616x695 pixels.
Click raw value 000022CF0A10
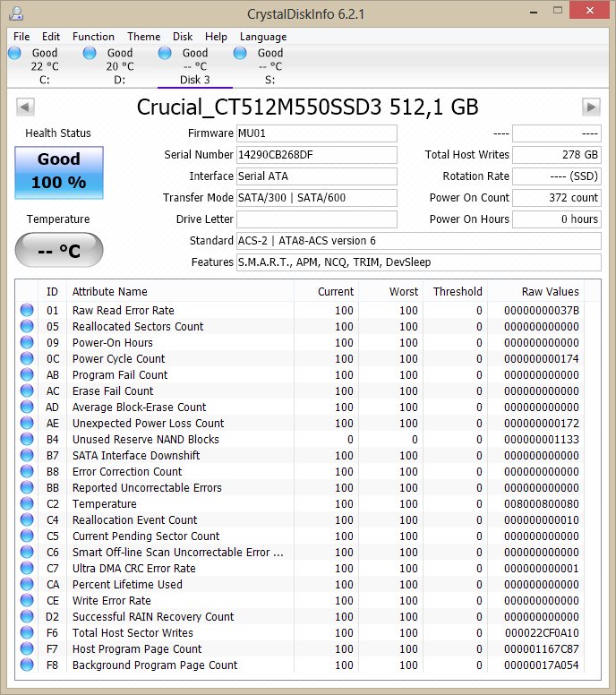pos(542,633)
